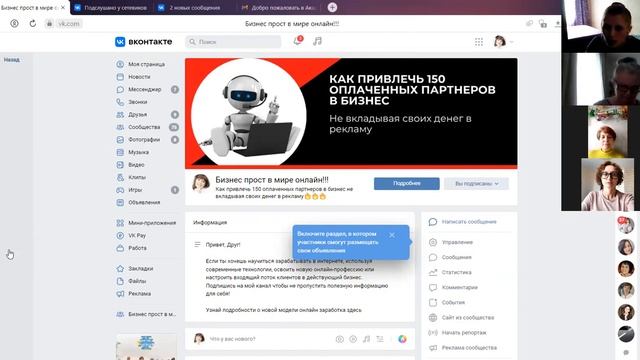640x360 pixels.
Task: Click the Объявления sidebar icon
Action: 120,202
